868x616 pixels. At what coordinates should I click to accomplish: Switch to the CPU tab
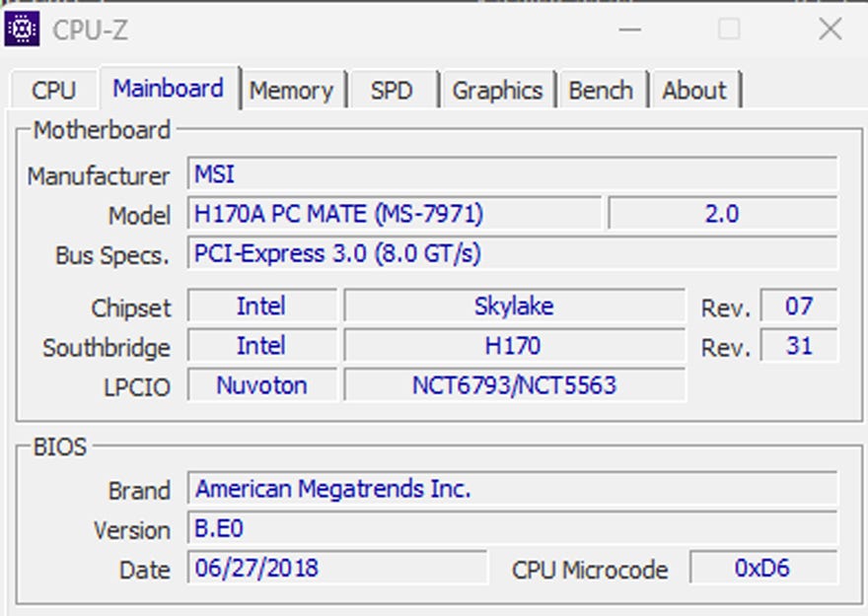53,91
